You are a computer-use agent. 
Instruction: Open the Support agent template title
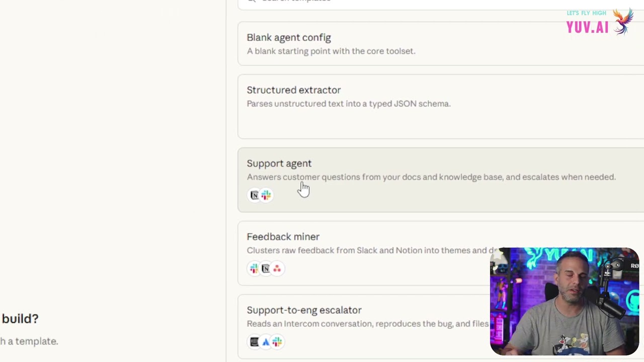[279, 163]
